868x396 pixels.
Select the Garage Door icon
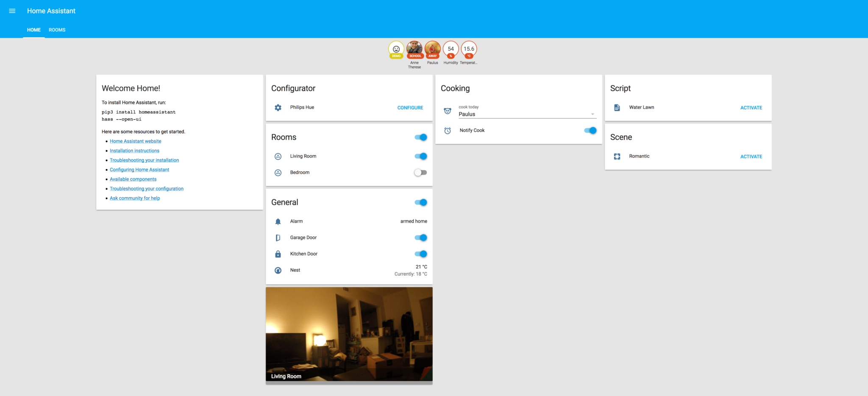pyautogui.click(x=278, y=237)
